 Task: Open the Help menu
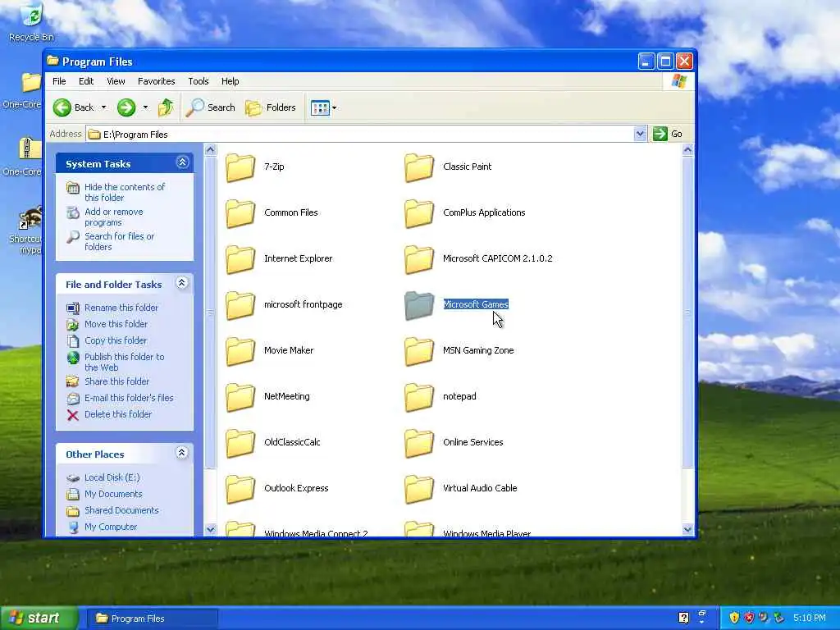(231, 81)
